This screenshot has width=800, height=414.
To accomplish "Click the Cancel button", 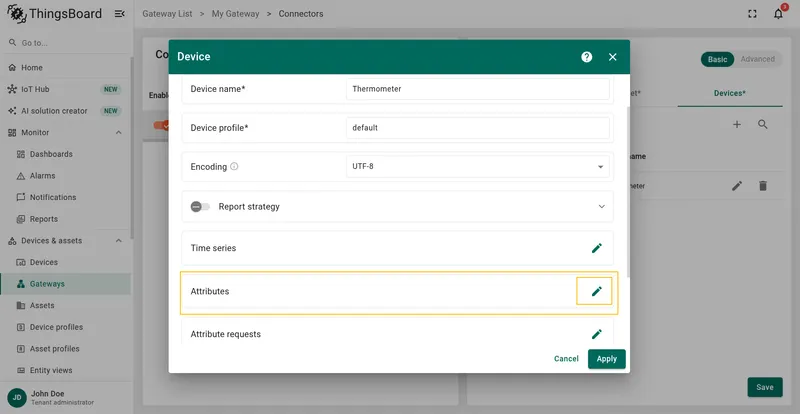I will tap(566, 359).
